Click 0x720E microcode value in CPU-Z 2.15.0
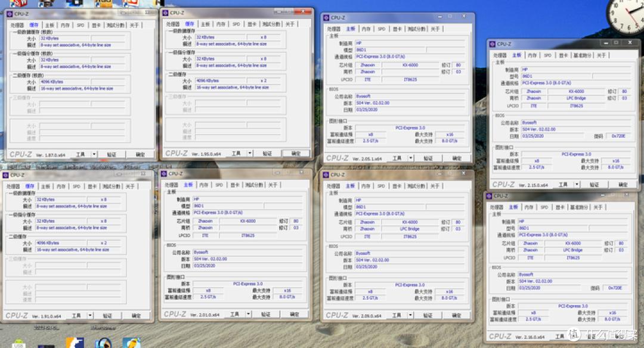Viewport: 644px width, 348px height. [618, 136]
